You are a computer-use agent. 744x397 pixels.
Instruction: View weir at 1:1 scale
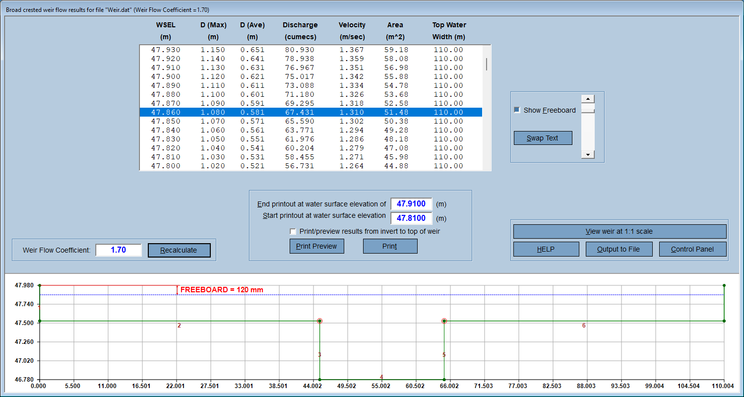click(x=620, y=231)
